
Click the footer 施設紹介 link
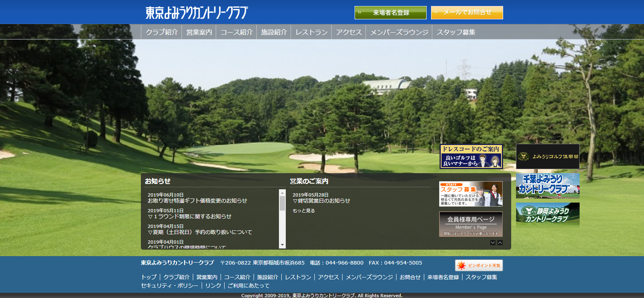268,277
